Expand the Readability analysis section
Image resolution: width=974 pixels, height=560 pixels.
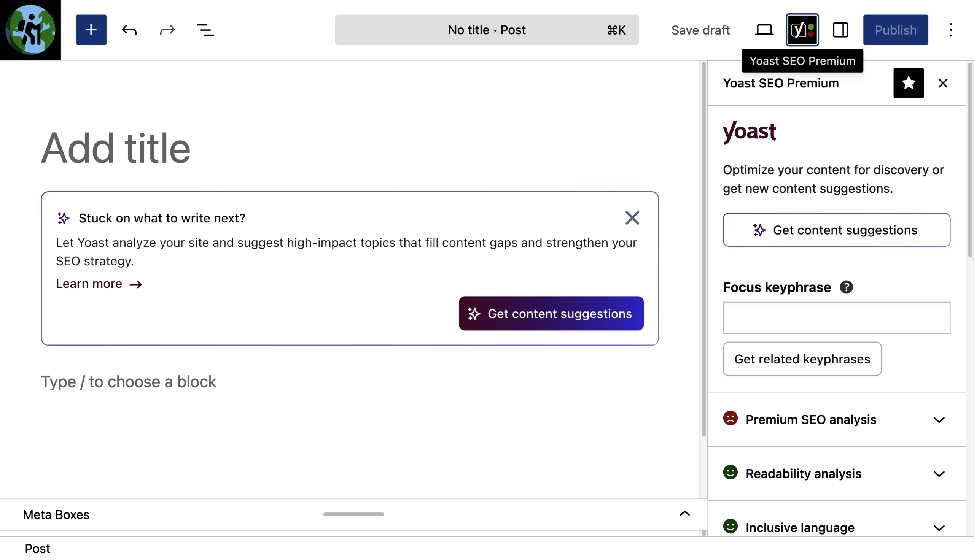click(837, 473)
